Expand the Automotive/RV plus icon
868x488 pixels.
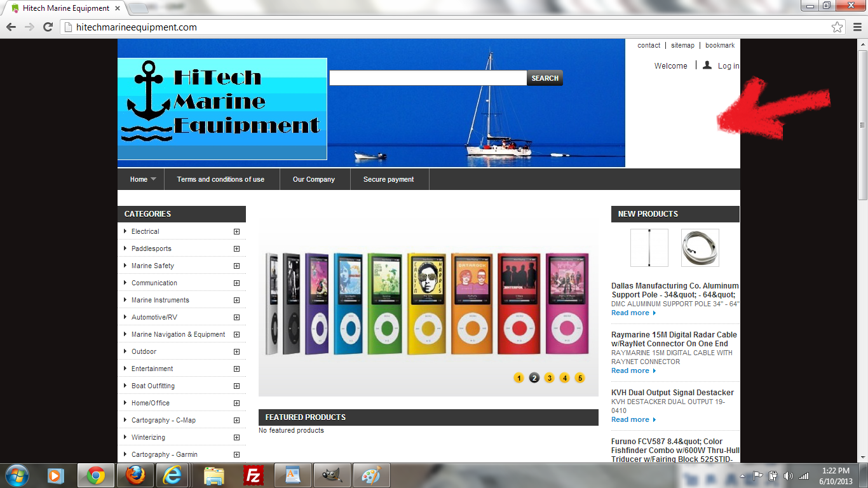point(236,317)
